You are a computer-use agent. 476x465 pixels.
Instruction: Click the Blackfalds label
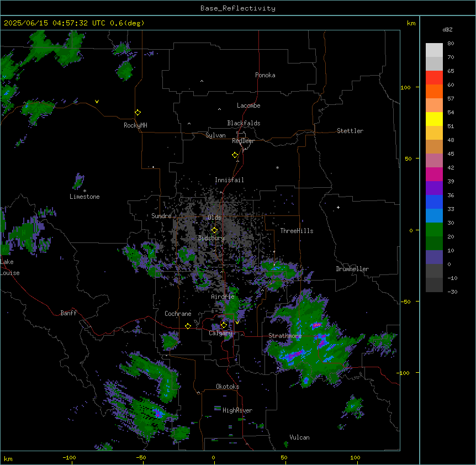[244, 123]
